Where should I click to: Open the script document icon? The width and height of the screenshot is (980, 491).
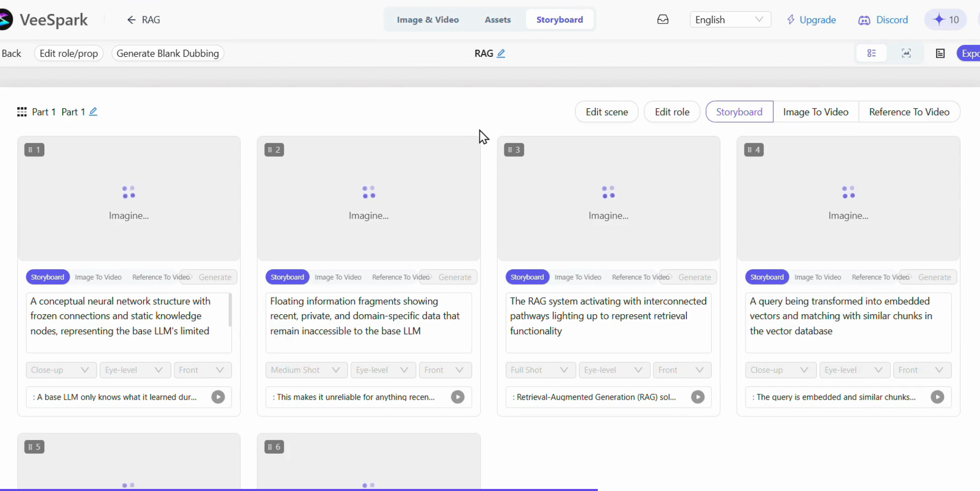click(940, 53)
